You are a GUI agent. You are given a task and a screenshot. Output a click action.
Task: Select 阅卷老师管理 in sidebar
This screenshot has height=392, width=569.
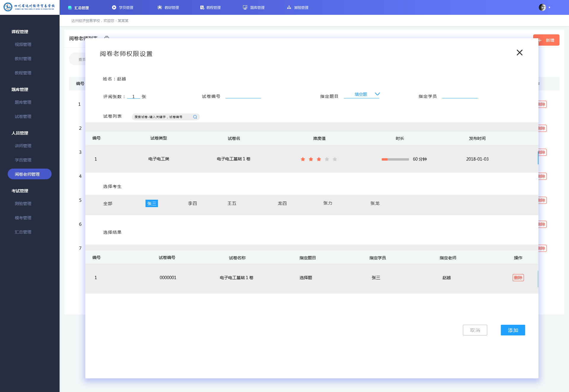pyautogui.click(x=30, y=174)
